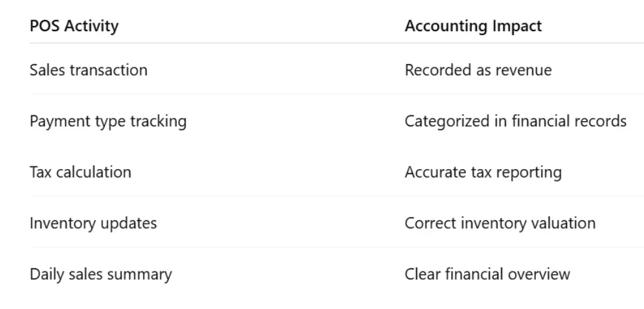The height and width of the screenshot is (309, 644).
Task: Select the Sales transaction cell
Action: [x=88, y=70]
